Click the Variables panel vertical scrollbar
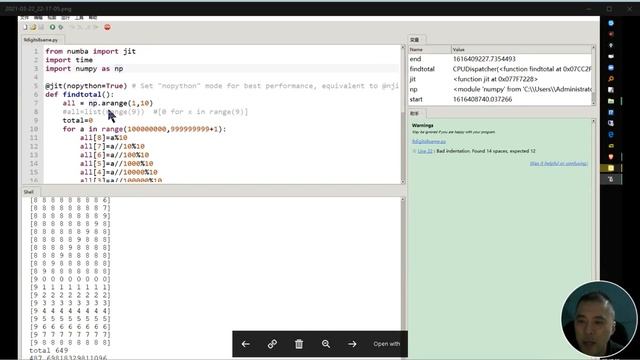Image resolution: width=640 pixels, height=360 pixels. (593, 76)
